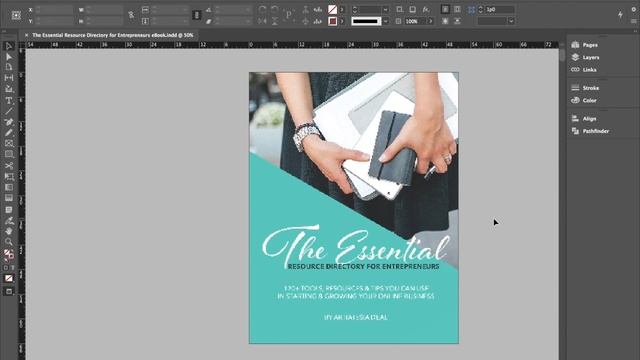Expand the collapsed panel dock arrows
This screenshot has height=360, width=640.
(x=635, y=31)
